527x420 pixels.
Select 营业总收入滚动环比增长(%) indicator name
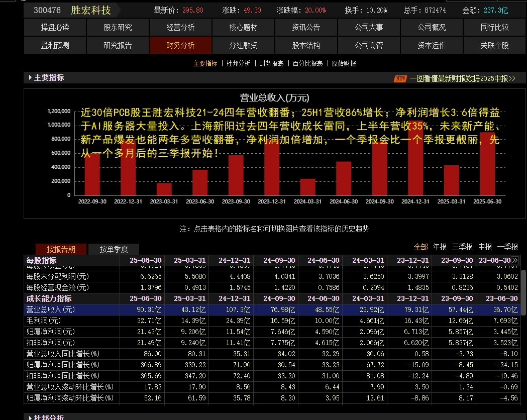tap(70, 387)
